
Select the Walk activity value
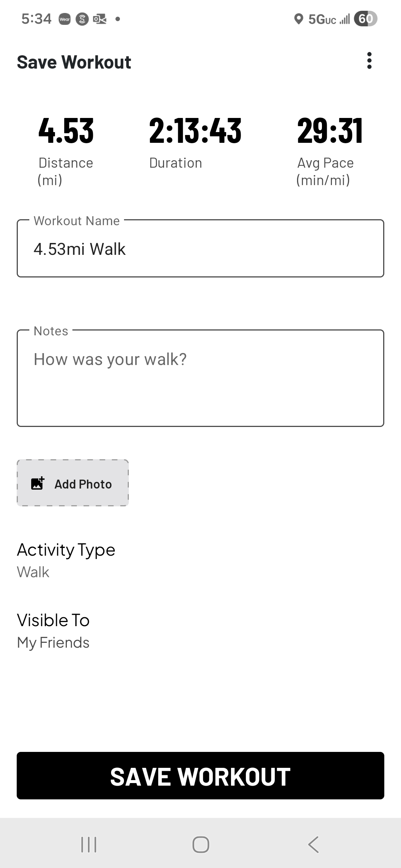[33, 572]
